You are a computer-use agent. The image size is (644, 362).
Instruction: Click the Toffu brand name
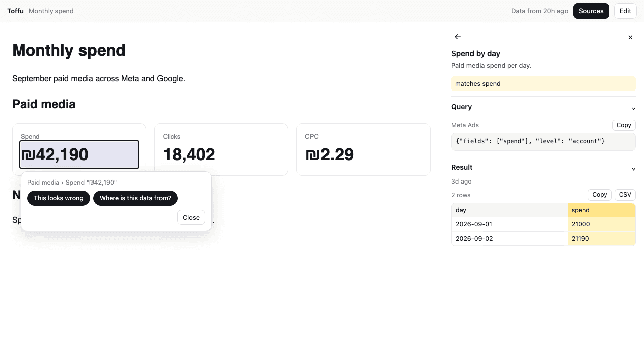click(15, 11)
